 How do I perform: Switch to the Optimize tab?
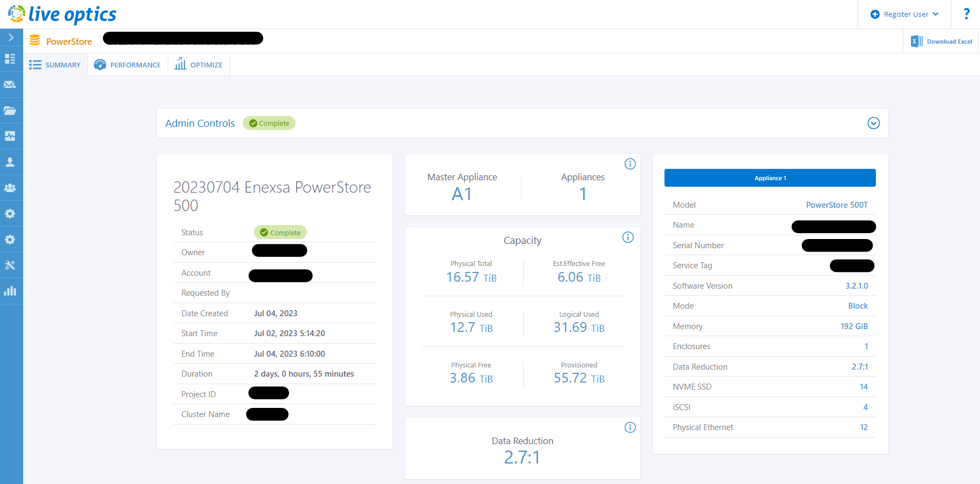pos(198,65)
